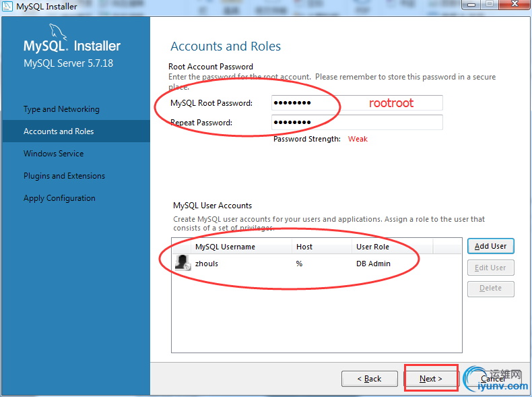Screen dimensions: 532x397
Task: Click the zhouls user avatar icon
Action: 182,263
